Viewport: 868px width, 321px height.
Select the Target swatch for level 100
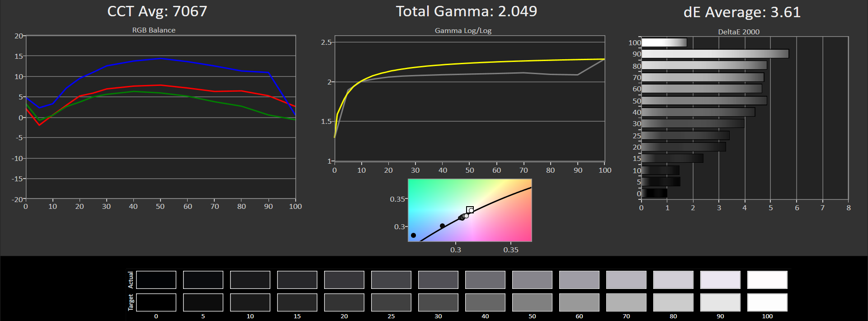767,302
